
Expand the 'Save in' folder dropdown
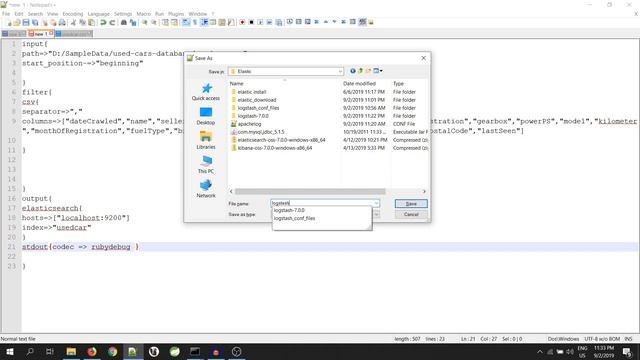coord(340,71)
